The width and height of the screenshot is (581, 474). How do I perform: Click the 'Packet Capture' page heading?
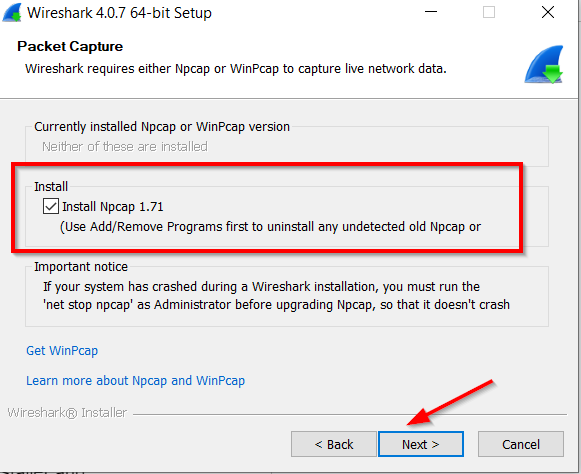70,47
